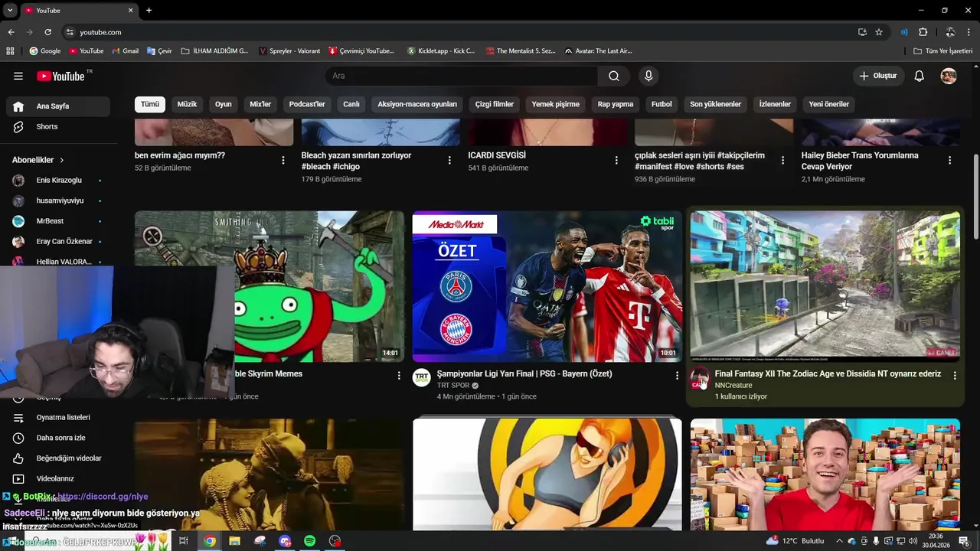980x551 pixels.
Task: Reload the page in Chrome
Action: pyautogui.click(x=47, y=32)
